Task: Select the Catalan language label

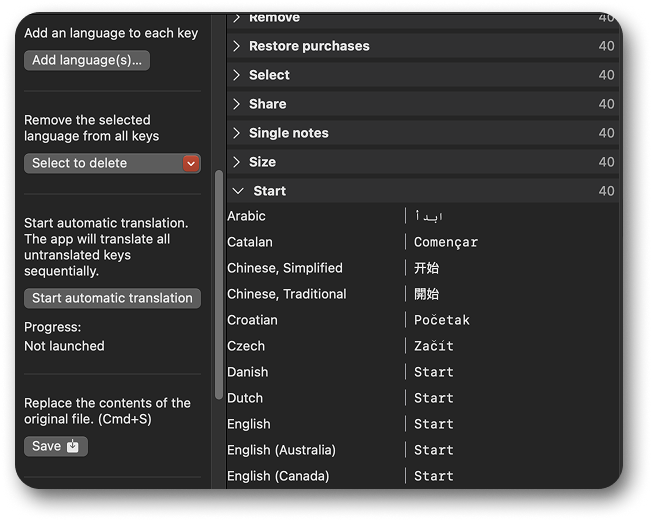Action: (x=250, y=242)
